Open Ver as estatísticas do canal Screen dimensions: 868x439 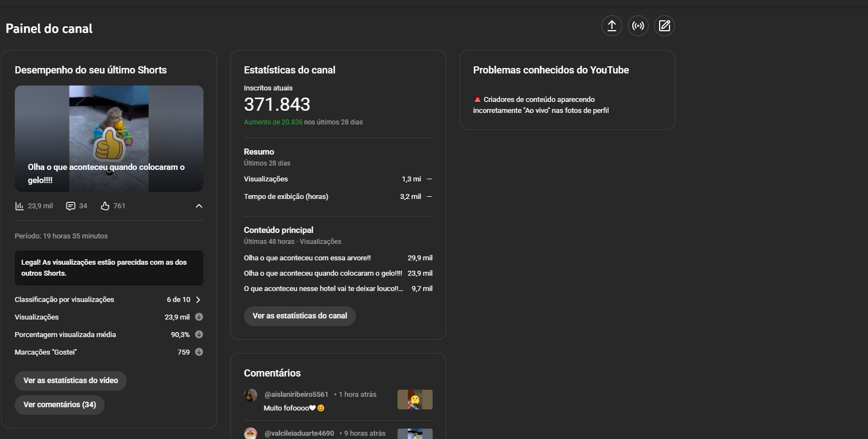tap(300, 316)
